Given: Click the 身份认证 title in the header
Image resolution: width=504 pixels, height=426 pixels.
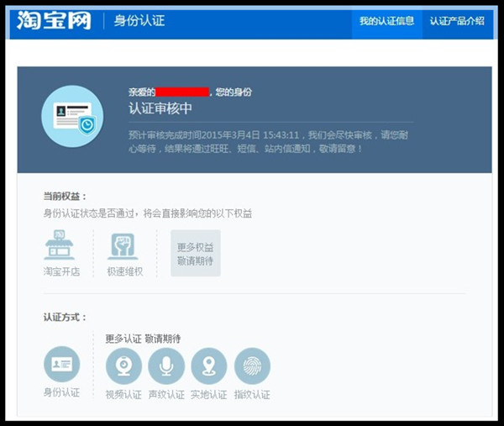Looking at the screenshot, I should coord(138,21).
